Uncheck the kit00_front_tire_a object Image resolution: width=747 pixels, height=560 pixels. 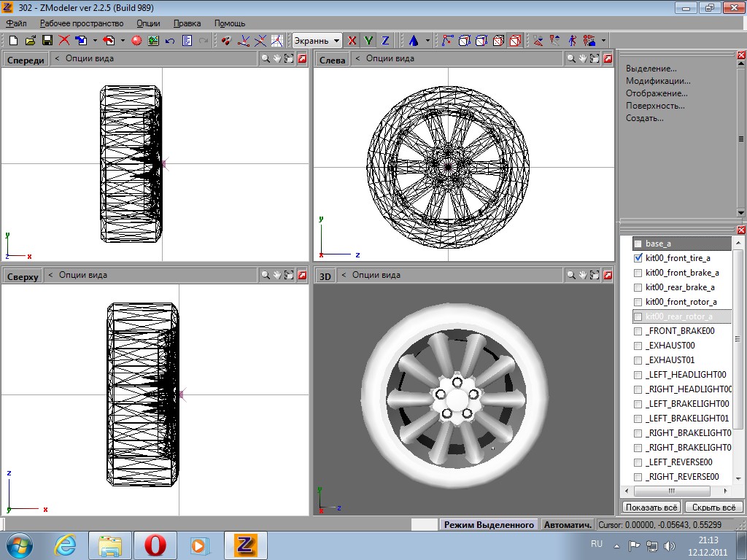point(638,258)
